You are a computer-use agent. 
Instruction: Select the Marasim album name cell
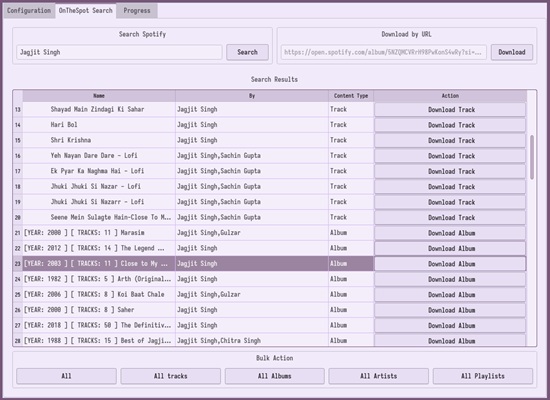point(99,233)
